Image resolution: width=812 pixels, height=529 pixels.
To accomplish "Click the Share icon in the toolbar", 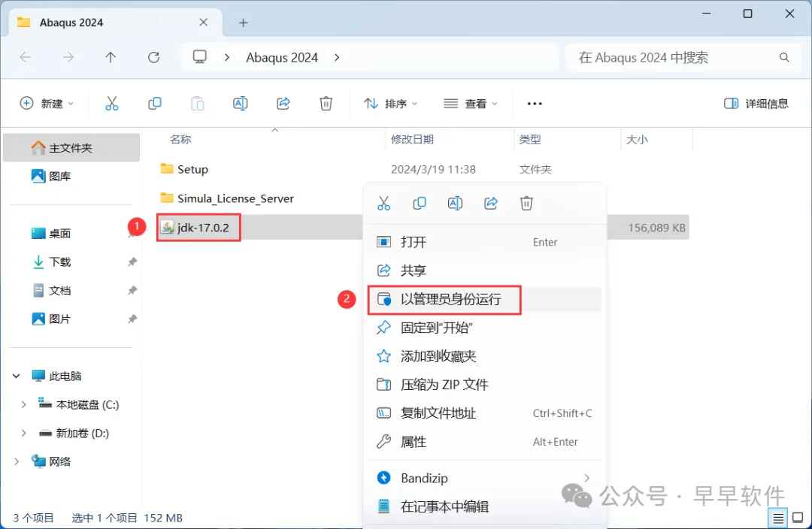I will point(283,104).
